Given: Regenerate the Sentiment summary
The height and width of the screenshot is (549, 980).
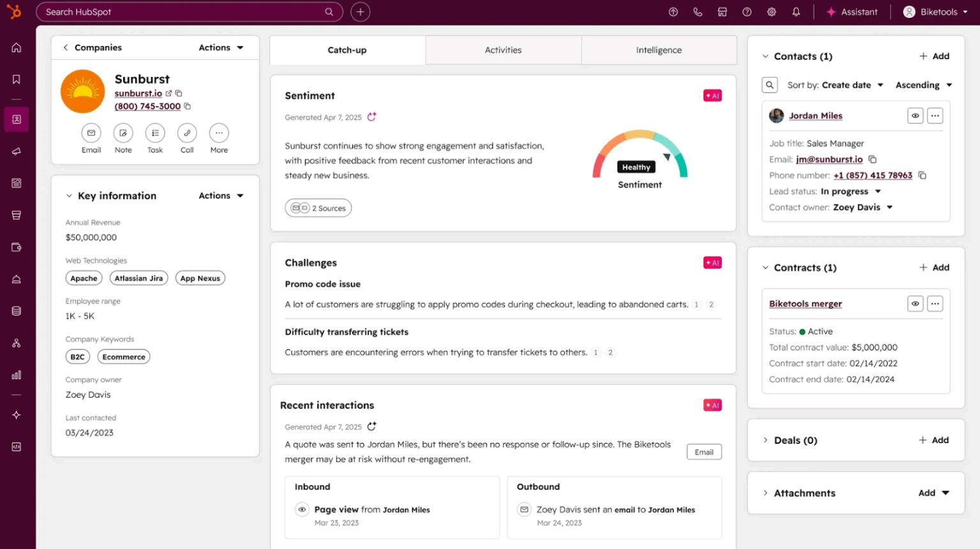Looking at the screenshot, I should point(372,117).
